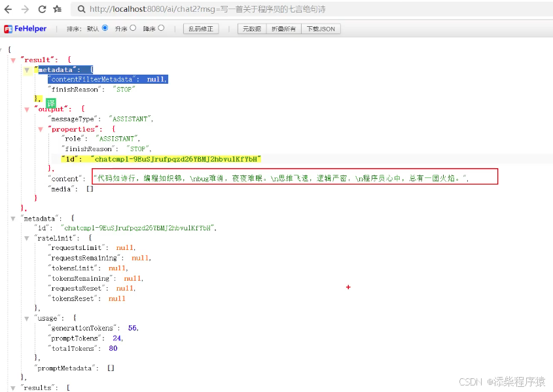The image size is (553, 392).
Task: Click the "messageType" key
Action: 73,119
